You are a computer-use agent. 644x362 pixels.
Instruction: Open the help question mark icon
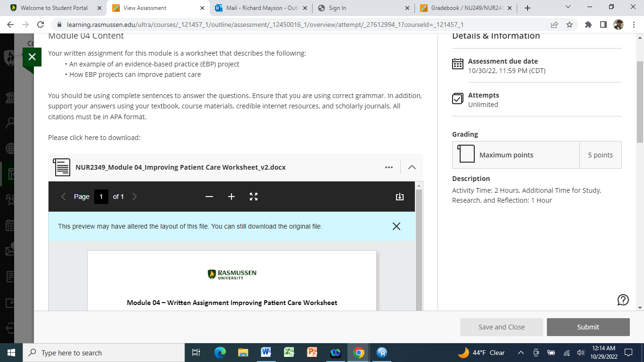[623, 300]
